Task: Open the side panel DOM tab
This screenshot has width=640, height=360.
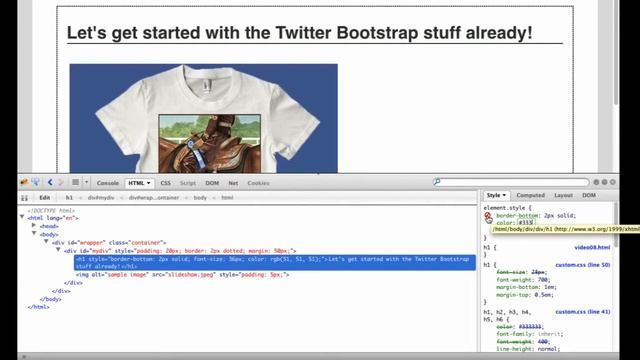Action: click(x=589, y=196)
